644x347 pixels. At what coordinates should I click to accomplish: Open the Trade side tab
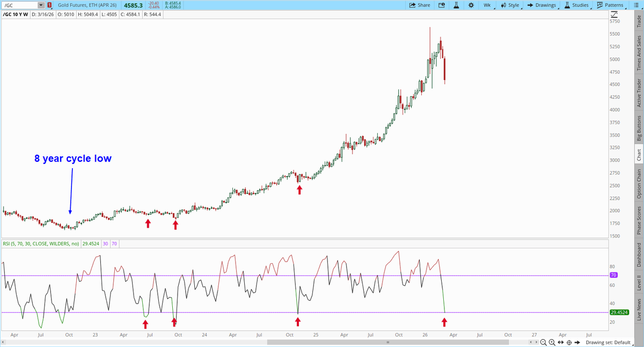click(639, 21)
